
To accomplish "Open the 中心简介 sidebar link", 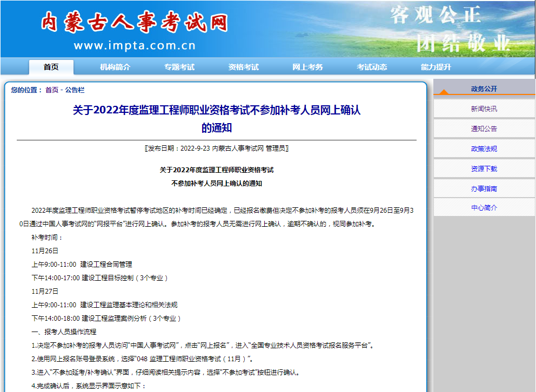I will [484, 208].
